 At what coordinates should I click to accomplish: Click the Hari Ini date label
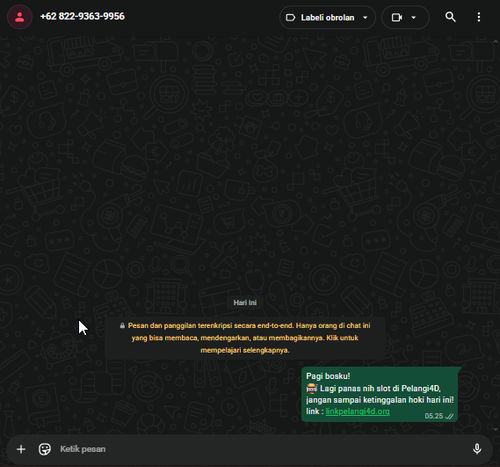245,303
